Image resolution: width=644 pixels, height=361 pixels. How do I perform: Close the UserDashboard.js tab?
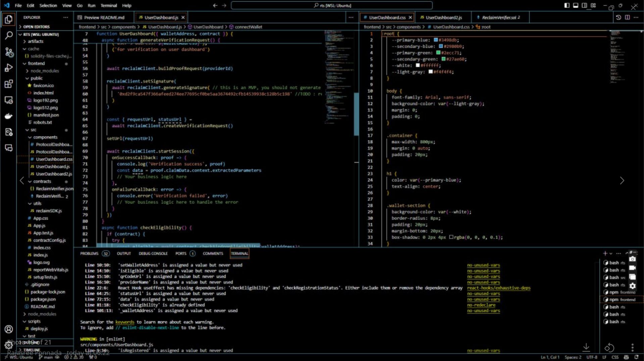tap(183, 17)
